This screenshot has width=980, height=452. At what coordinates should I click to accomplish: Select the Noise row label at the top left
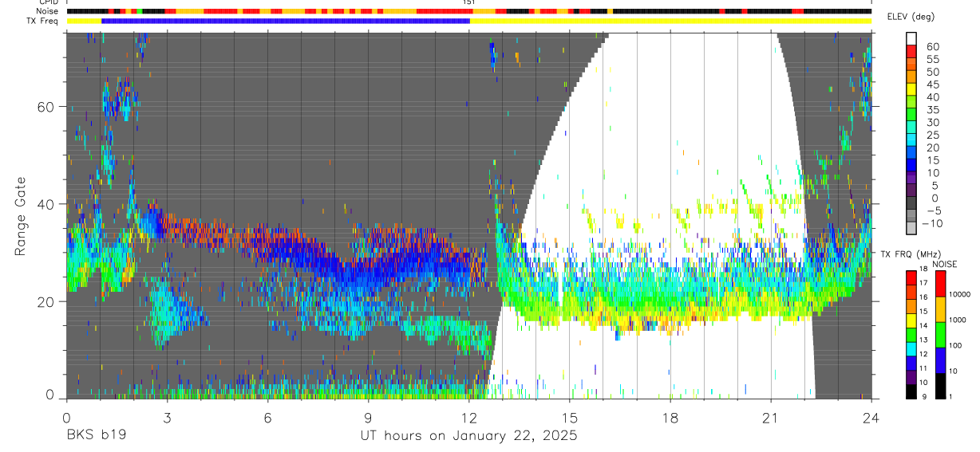click(x=49, y=11)
